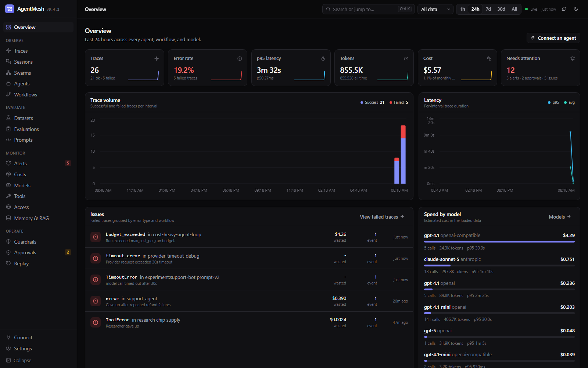Toggle the dark mode moon icon

pos(576,9)
